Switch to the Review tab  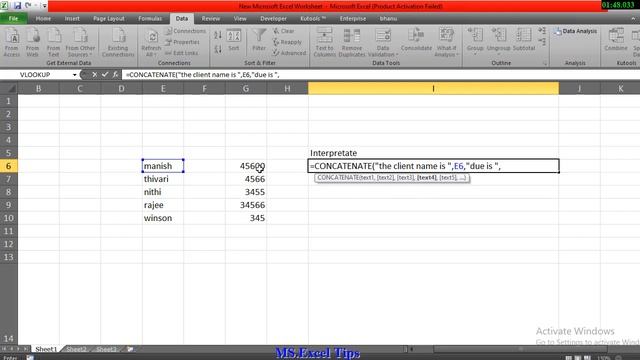211,18
